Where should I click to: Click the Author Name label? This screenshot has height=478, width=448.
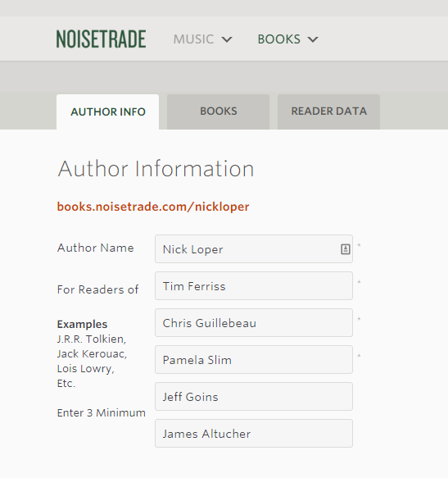click(x=95, y=248)
